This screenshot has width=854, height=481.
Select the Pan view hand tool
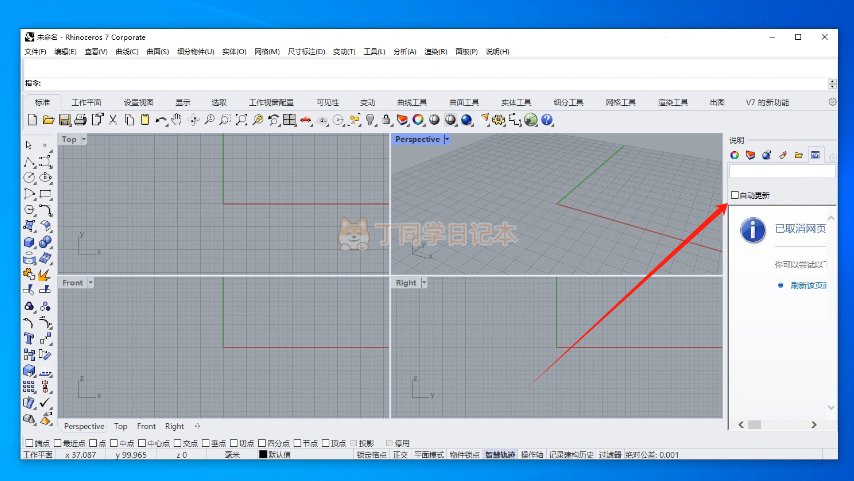pos(176,120)
